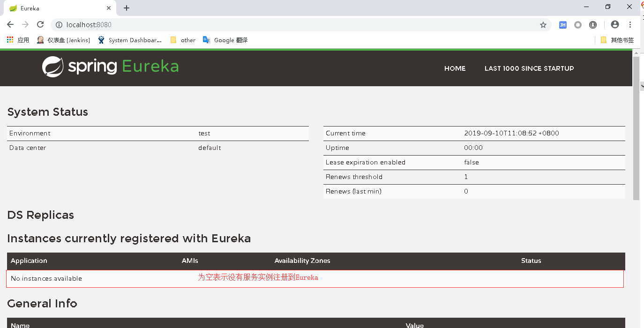
Task: Click the 'Renews (last min)' label
Action: 353,192
